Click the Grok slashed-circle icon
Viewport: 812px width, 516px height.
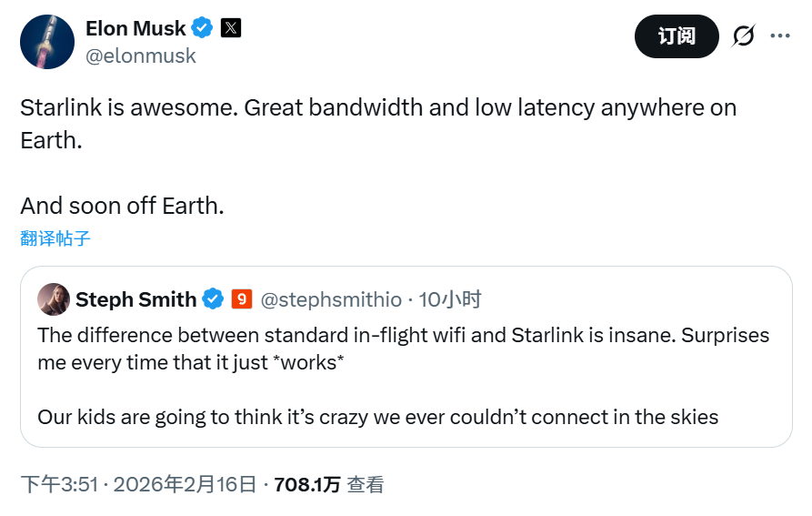(x=744, y=36)
